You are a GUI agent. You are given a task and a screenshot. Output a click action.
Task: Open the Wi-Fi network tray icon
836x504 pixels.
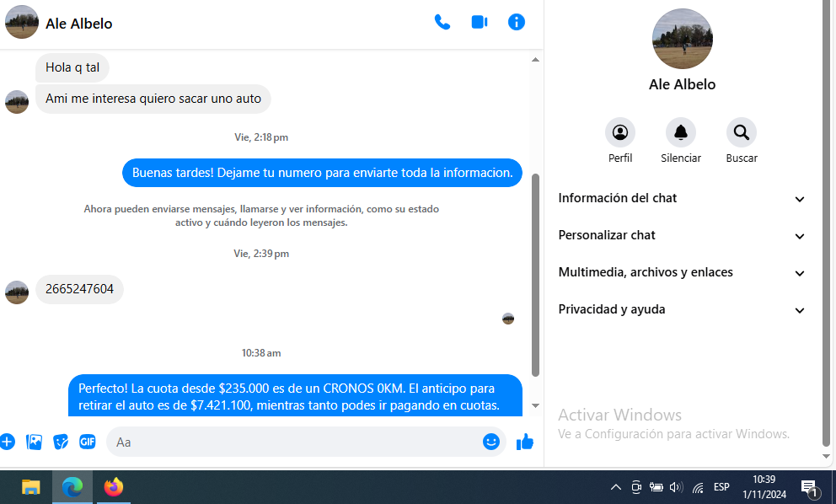click(698, 487)
